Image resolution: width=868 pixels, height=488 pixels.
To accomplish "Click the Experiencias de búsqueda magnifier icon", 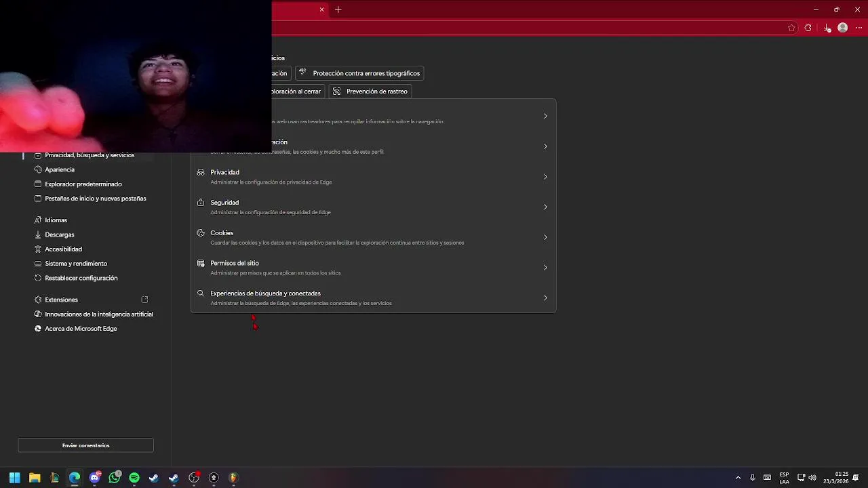I will [201, 293].
